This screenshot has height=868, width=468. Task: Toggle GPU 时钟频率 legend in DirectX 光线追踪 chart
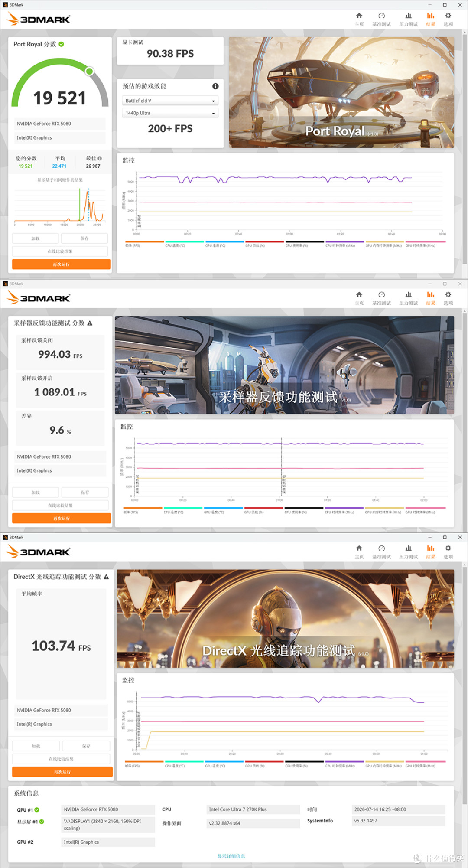coord(426,764)
